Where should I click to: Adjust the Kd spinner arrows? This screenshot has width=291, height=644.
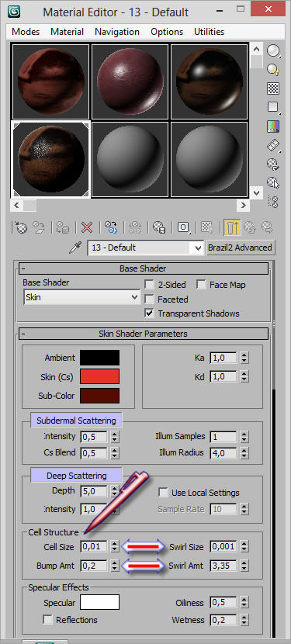point(244,376)
